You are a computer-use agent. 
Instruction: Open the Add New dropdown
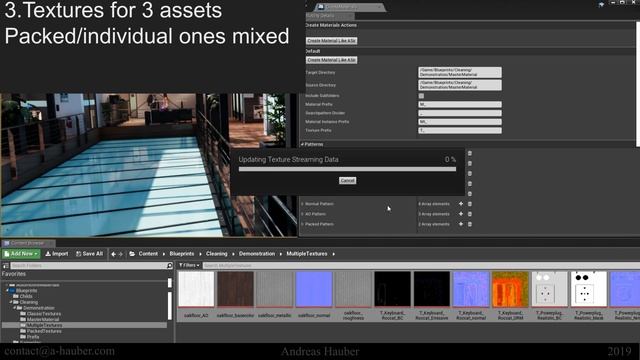coord(21,254)
